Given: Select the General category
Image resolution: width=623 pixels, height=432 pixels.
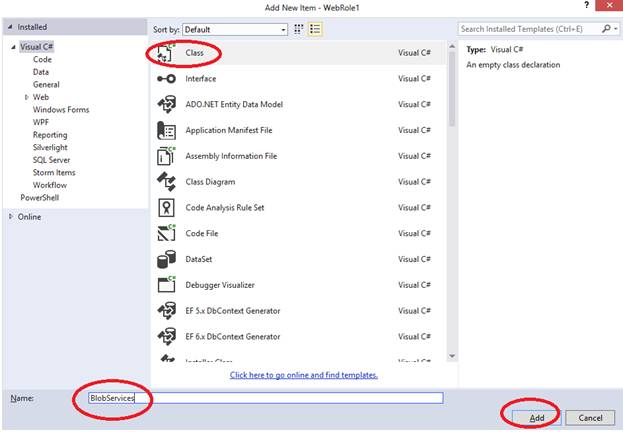Looking at the screenshot, I should coord(46,85).
